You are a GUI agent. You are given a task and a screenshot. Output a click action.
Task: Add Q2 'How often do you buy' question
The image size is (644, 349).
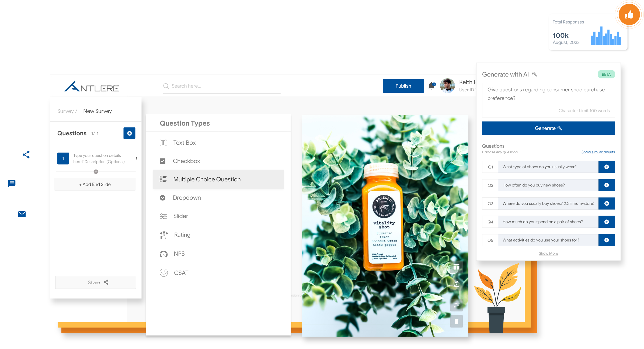click(x=606, y=185)
